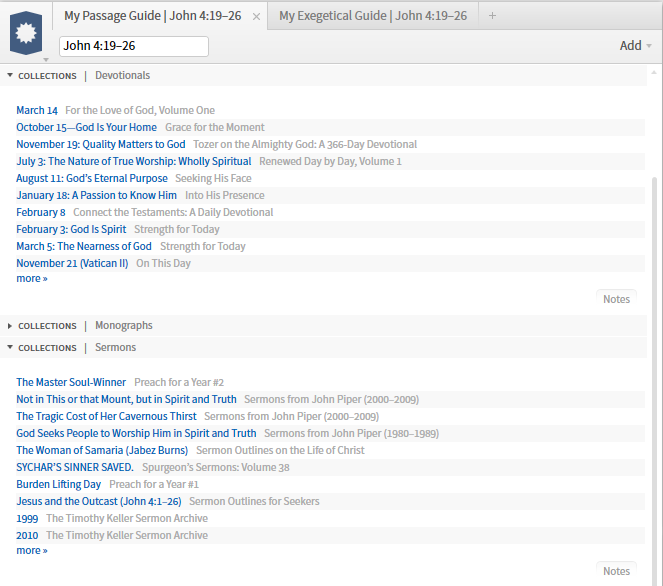Open The Woman of Samaria (Jabez Burns)
Image resolution: width=663 pixels, height=586 pixels.
[102, 450]
